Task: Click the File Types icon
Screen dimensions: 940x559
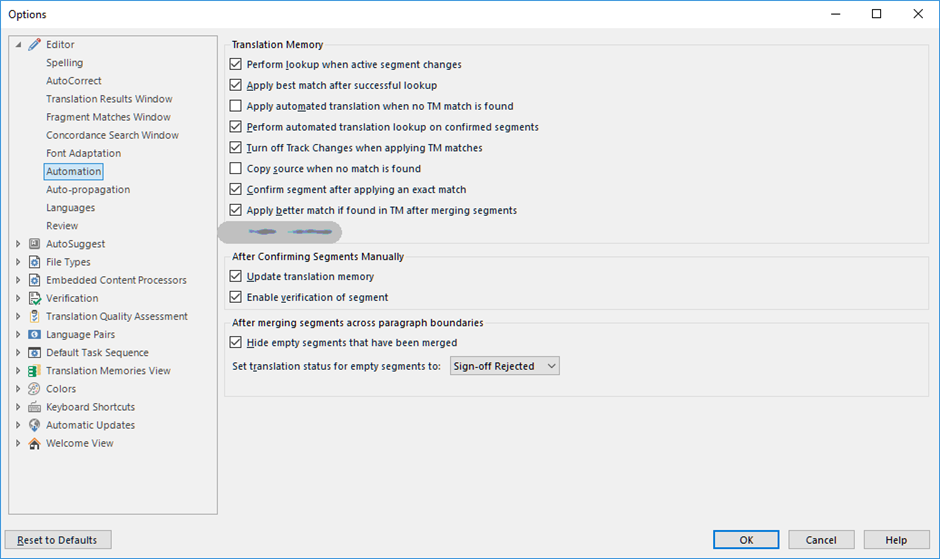Action: (35, 262)
